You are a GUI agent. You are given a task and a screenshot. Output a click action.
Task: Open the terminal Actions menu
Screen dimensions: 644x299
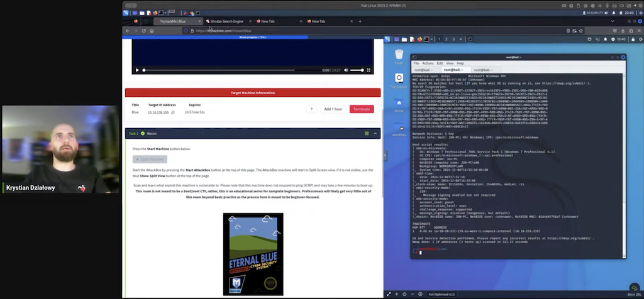(x=428, y=63)
